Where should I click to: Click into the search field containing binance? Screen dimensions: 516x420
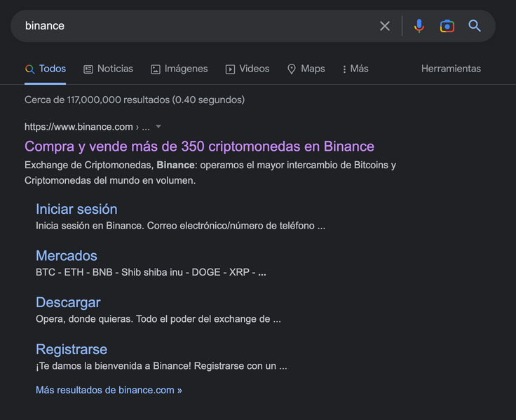[196, 26]
